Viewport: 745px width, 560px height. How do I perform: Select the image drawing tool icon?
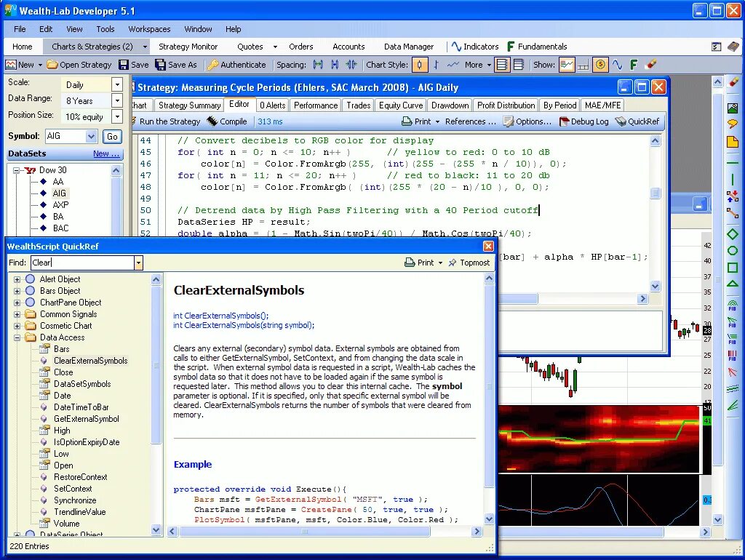[733, 108]
